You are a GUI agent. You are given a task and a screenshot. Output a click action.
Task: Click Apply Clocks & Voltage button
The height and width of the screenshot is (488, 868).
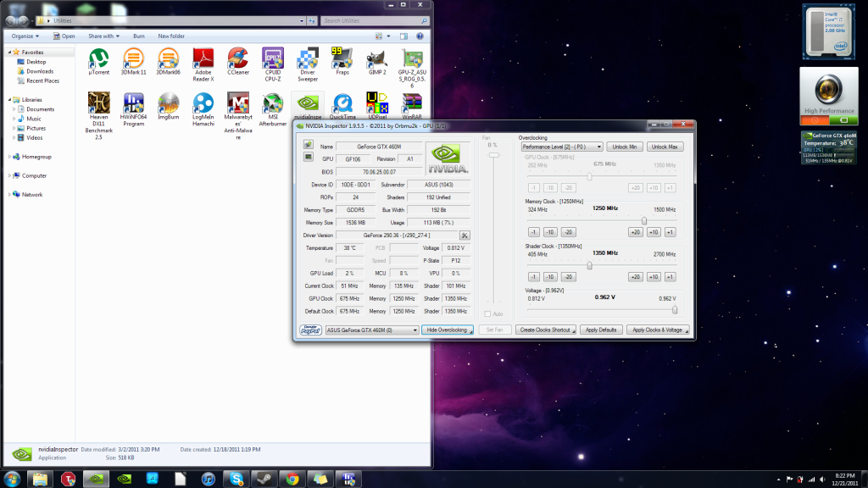coord(658,330)
